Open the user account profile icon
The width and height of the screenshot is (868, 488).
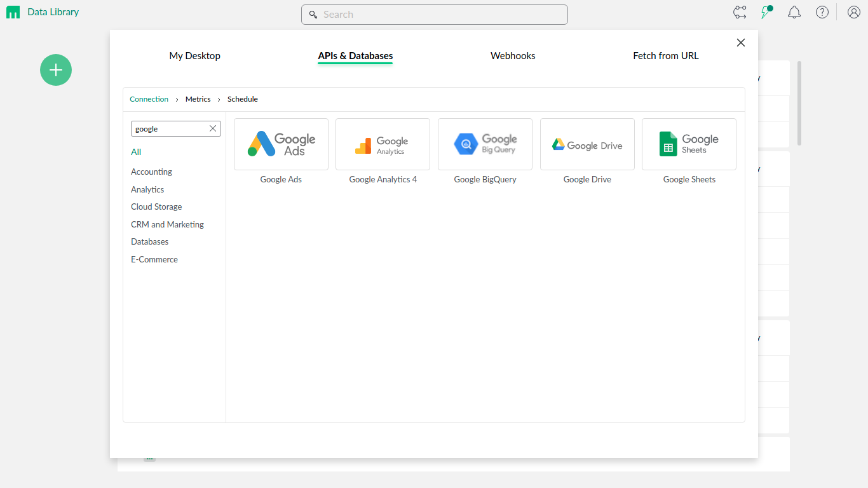[854, 12]
